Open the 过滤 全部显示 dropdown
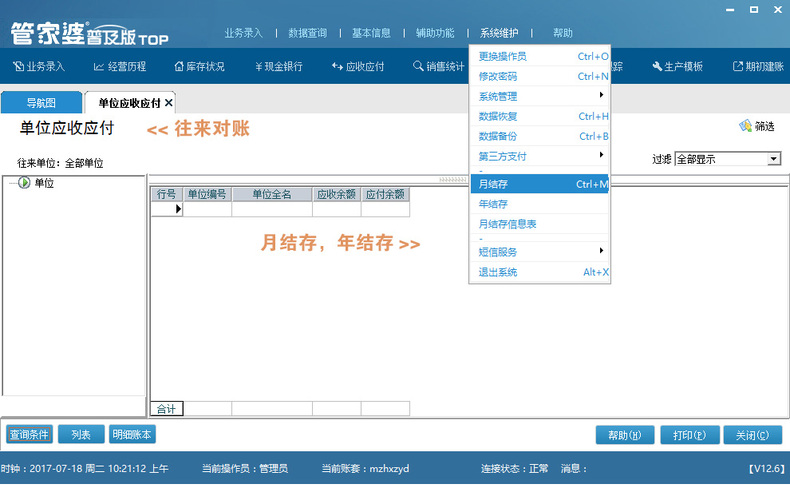Viewport: 790px width, 492px height. click(773, 159)
